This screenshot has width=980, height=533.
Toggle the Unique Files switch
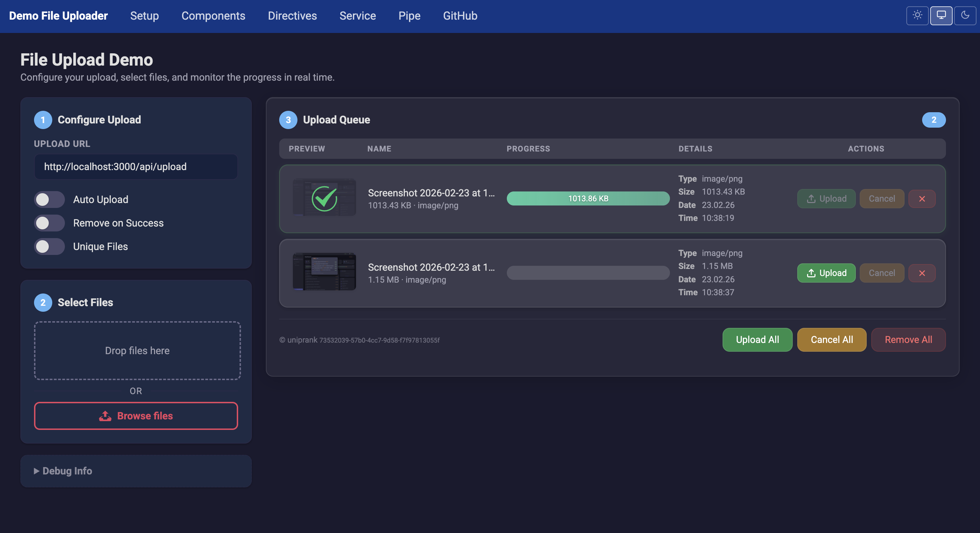(x=49, y=247)
